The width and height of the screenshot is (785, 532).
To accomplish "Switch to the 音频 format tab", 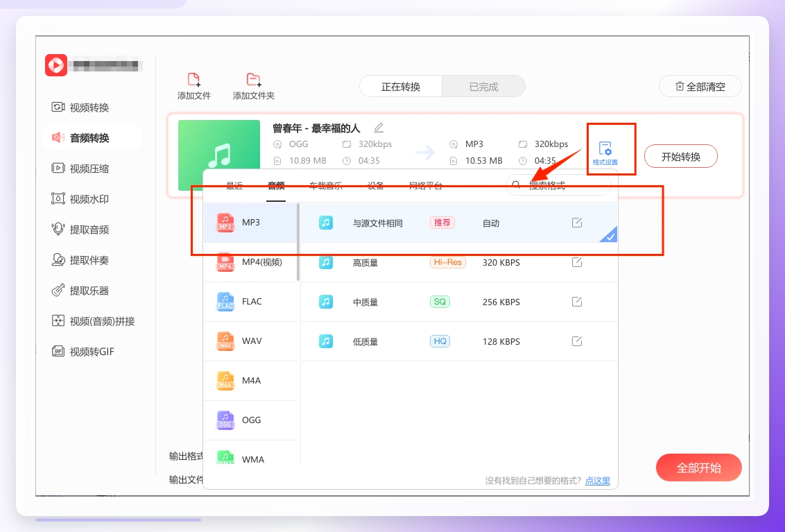I will (276, 186).
